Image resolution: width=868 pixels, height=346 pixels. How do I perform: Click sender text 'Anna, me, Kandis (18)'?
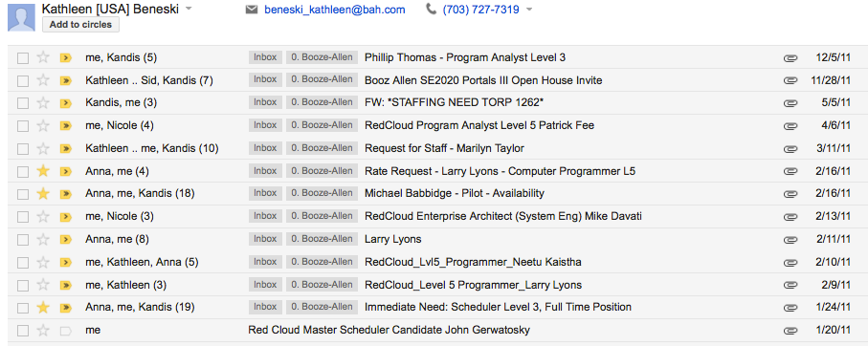(140, 193)
